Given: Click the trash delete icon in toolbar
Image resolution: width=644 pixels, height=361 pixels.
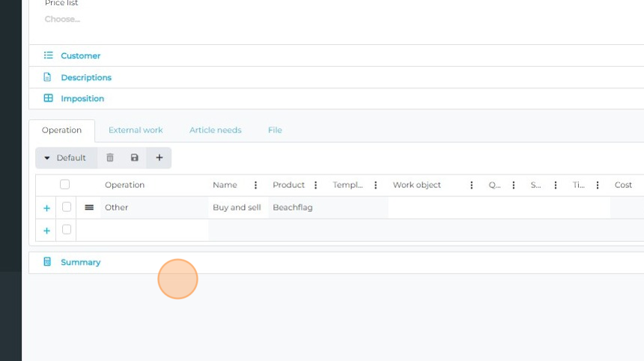Looking at the screenshot, I should (110, 158).
